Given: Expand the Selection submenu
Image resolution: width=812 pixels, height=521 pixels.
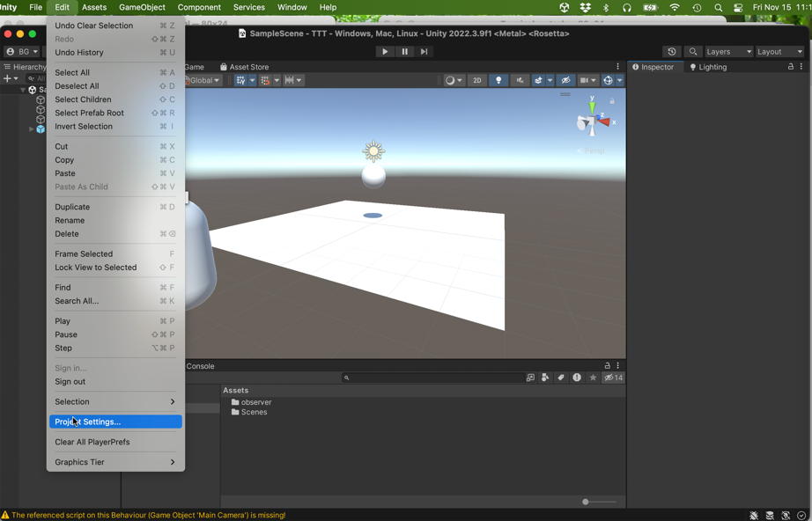Looking at the screenshot, I should tap(115, 401).
